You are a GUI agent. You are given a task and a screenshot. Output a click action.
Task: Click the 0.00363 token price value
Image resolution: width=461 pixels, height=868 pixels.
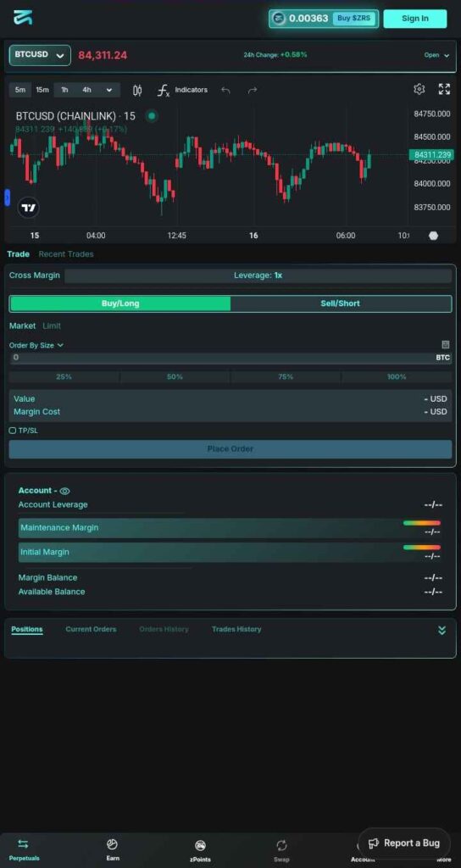click(308, 19)
